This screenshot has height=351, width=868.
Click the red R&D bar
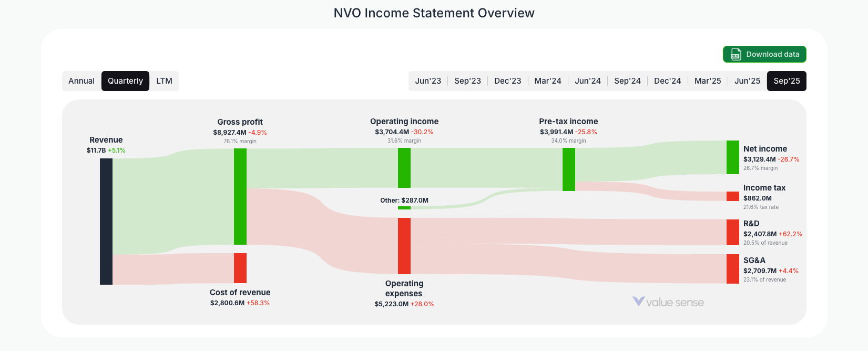pos(733,232)
